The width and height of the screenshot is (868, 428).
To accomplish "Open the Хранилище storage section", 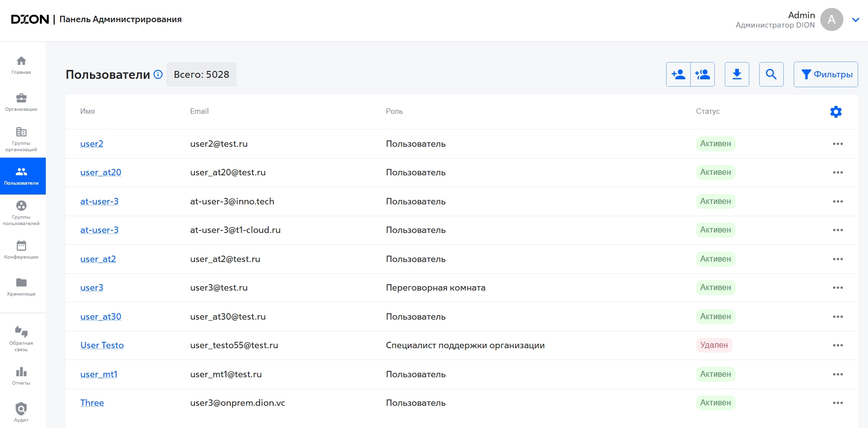I will pos(21,287).
